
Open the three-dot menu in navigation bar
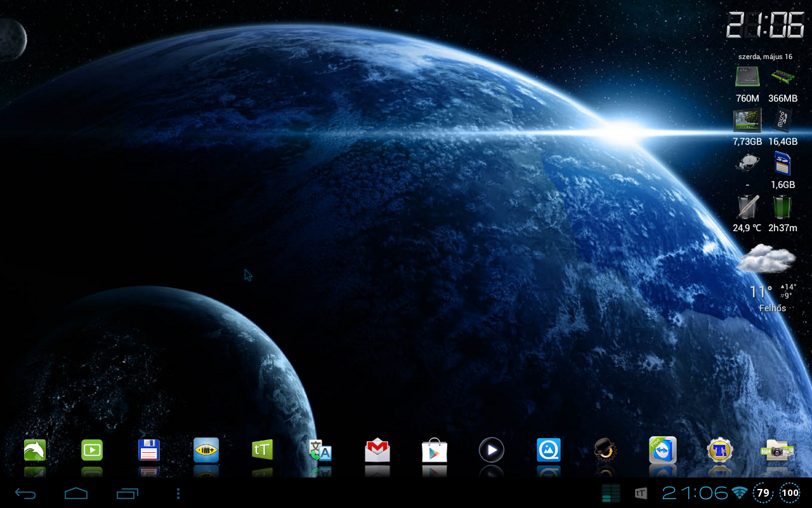pyautogui.click(x=178, y=493)
